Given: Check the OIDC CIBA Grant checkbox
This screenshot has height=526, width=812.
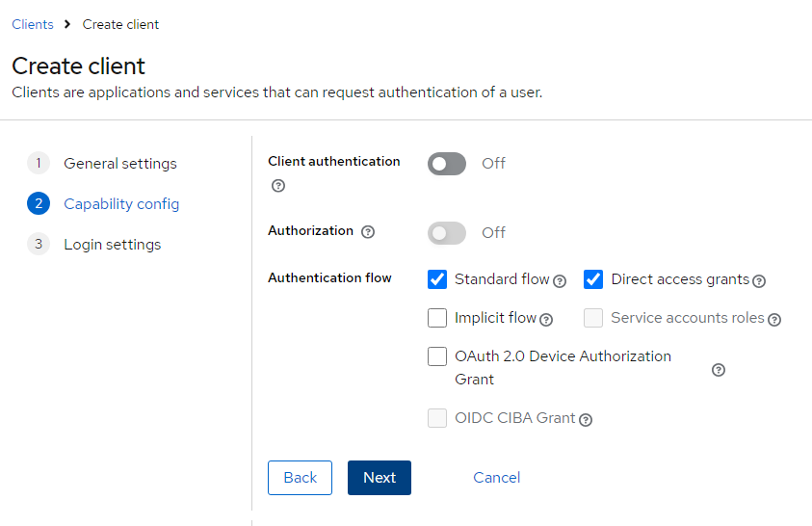Looking at the screenshot, I should pyautogui.click(x=437, y=418).
